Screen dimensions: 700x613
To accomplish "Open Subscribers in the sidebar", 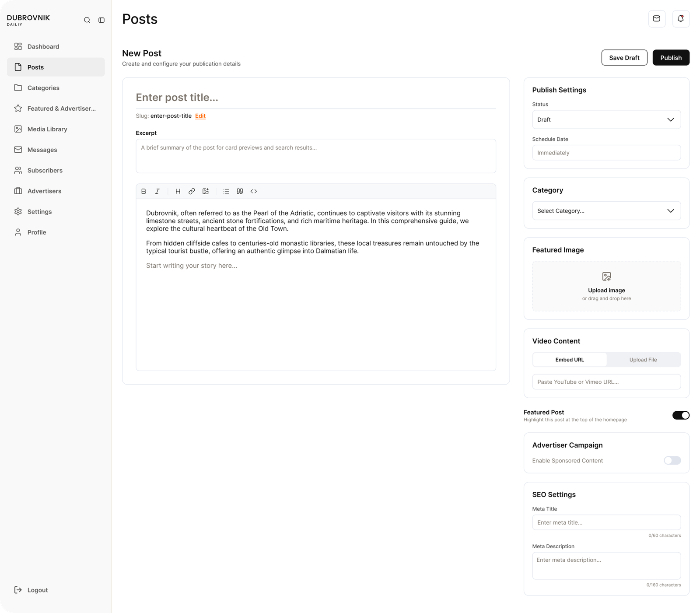I will (x=56, y=170).
